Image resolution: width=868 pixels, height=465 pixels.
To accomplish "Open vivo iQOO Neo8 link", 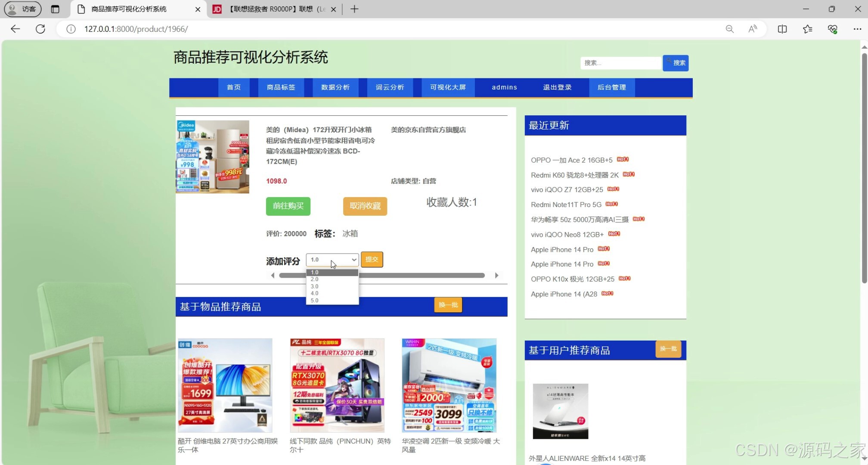I will [x=567, y=235].
